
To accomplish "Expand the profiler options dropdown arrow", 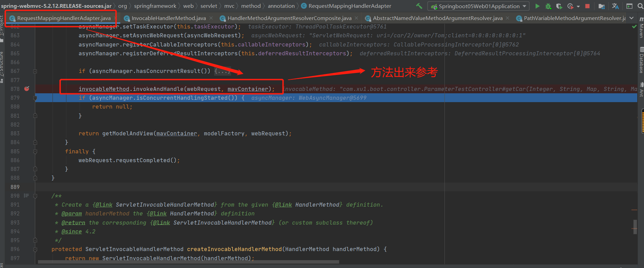I will (578, 6).
